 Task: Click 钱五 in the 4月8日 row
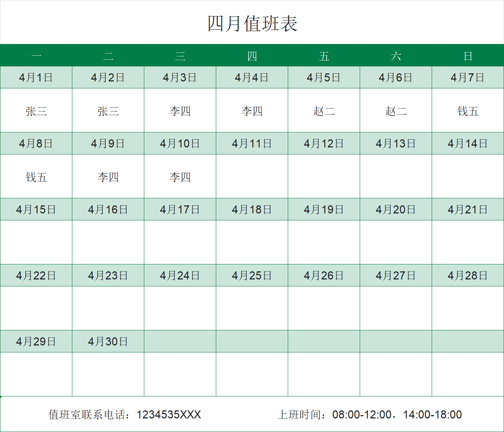(36, 177)
